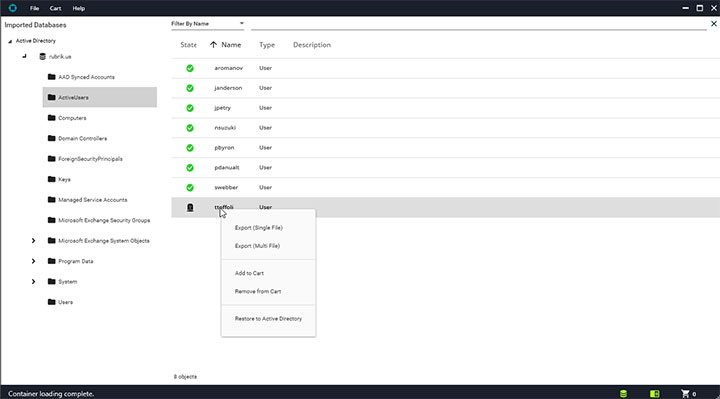Click Microsoft Exchange Security Groups folder icon
The image size is (720, 399).
pyautogui.click(x=51, y=220)
